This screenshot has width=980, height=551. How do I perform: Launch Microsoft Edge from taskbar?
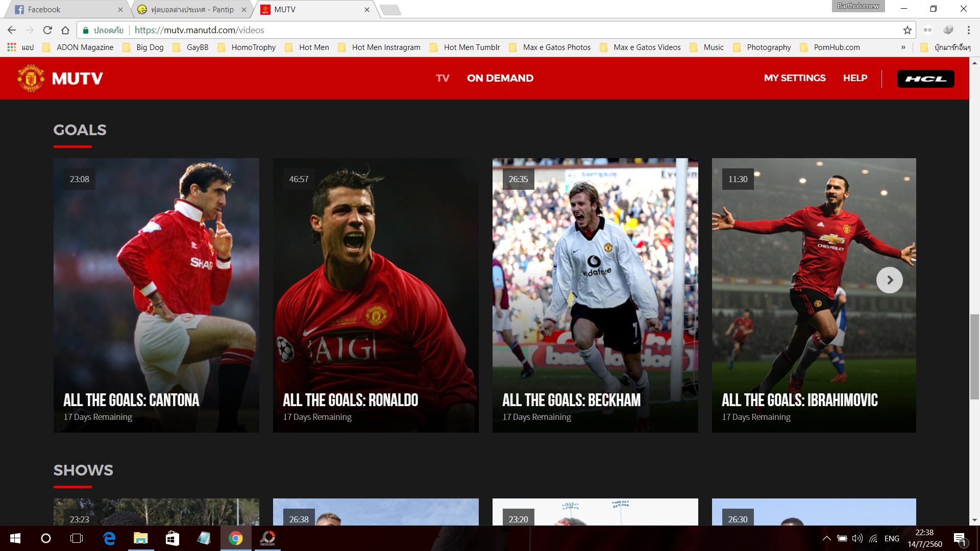109,538
